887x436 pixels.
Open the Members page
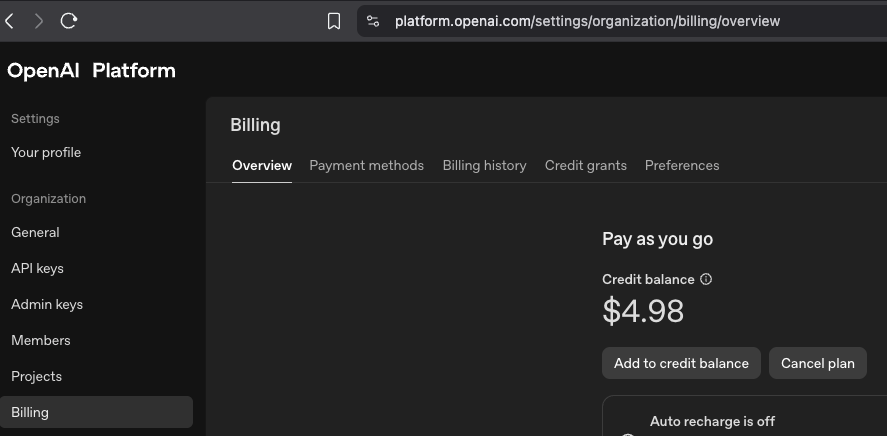click(x=41, y=340)
